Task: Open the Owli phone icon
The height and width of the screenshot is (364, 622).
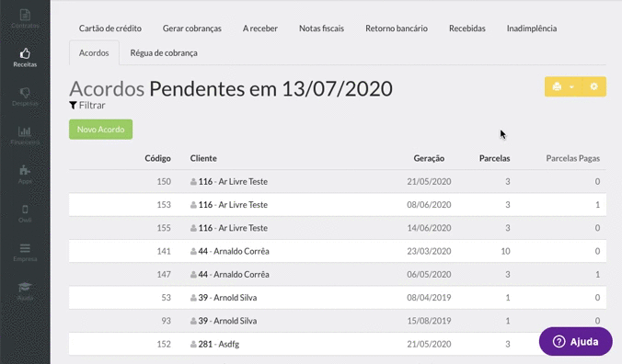Action: [x=25, y=214]
